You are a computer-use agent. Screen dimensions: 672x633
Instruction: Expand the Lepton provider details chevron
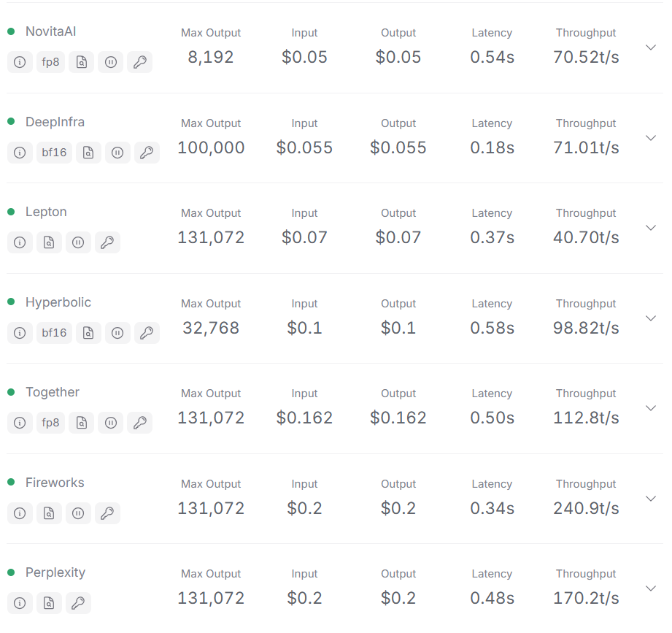[651, 228]
